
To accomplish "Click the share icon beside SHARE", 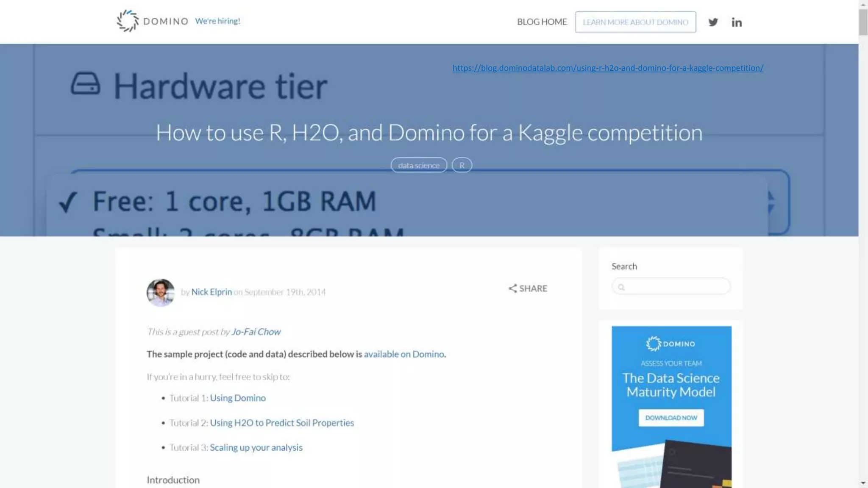I will (512, 288).
